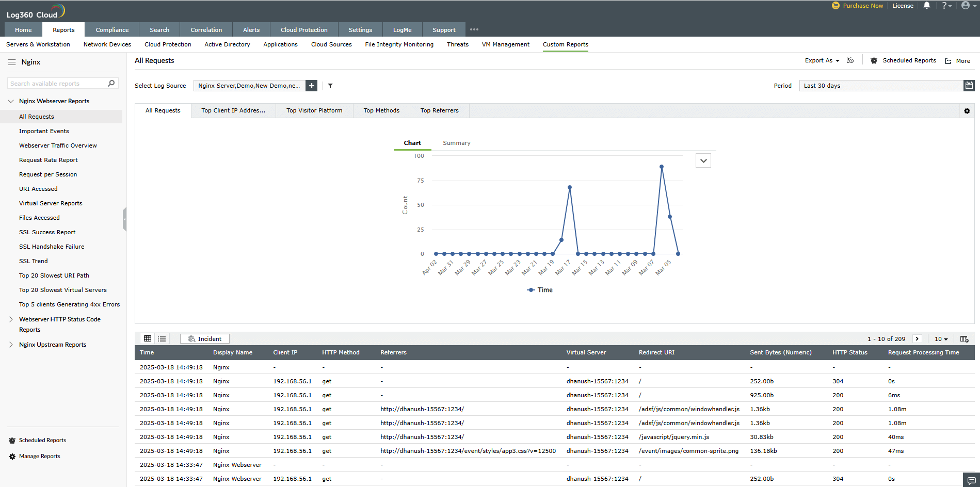Open the calendar to change the period

[x=969, y=85]
